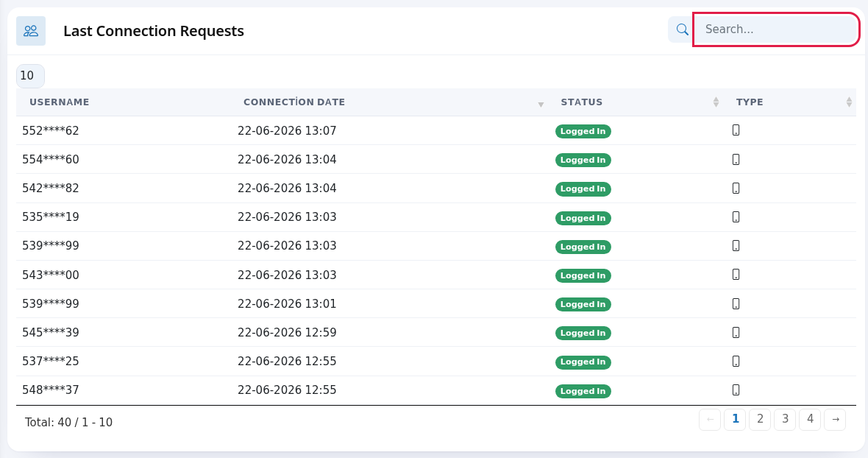Click date 22-06-2026 13:07
This screenshot has height=458, width=868.
tap(287, 130)
